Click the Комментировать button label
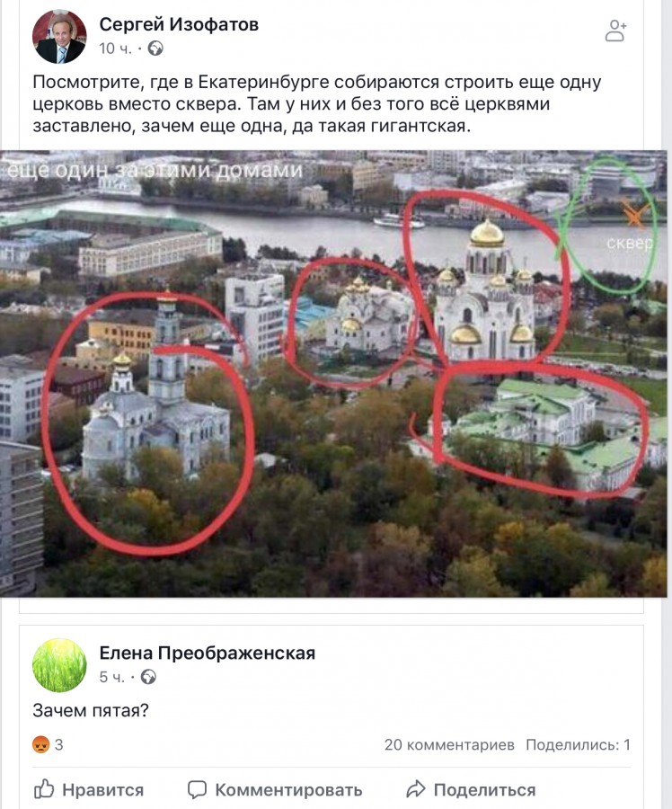 [288, 790]
